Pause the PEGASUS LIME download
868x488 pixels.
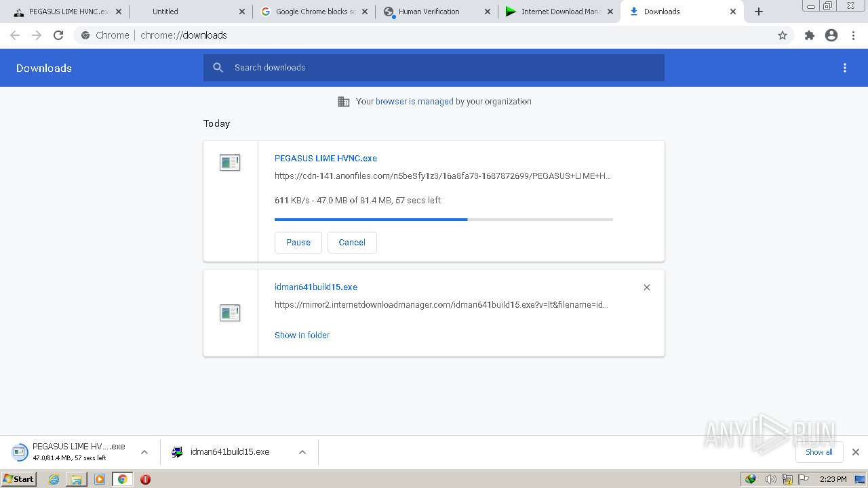point(298,243)
